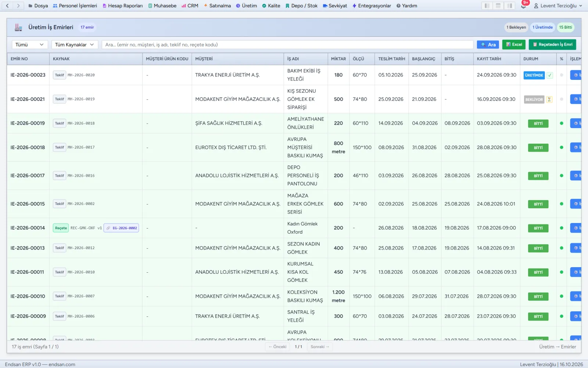
Task: Open the Entegrasyonlar menu
Action: tap(372, 6)
